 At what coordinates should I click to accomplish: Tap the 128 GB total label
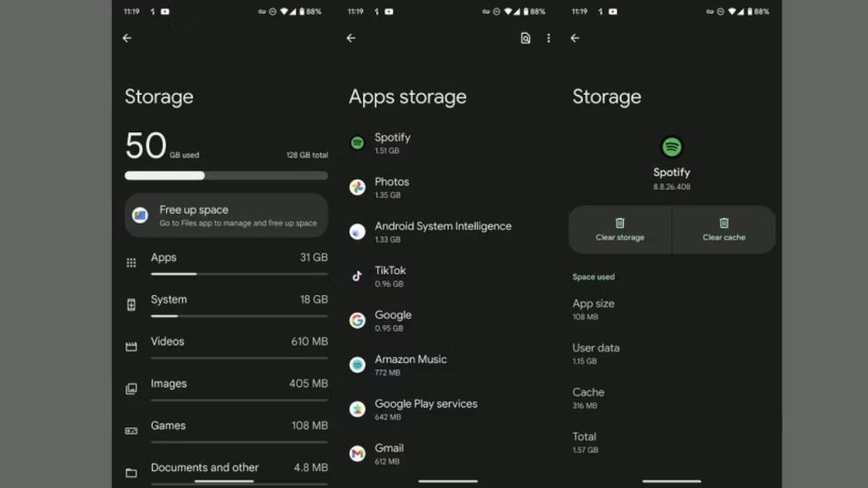pyautogui.click(x=307, y=156)
